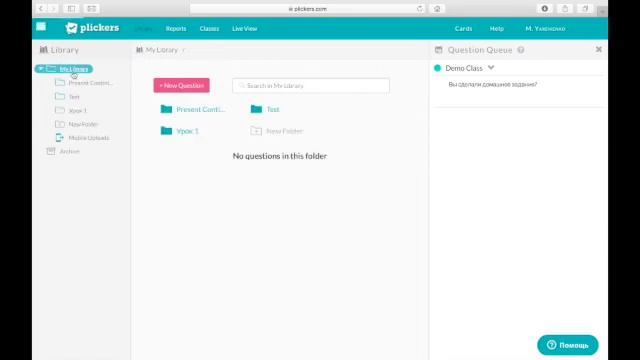Open the hamburger menu icon beside the plickers logo
Viewport: 640px width, 360px height.
pos(41,27)
